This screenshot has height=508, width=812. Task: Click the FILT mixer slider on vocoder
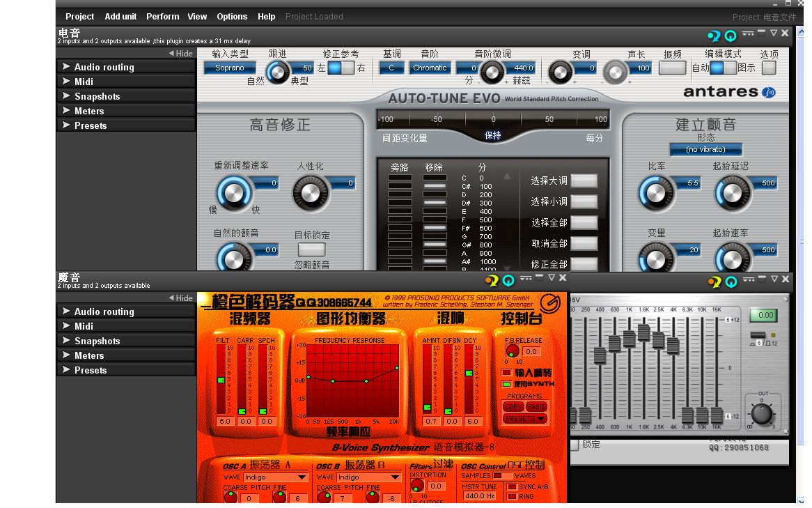pyautogui.click(x=221, y=380)
